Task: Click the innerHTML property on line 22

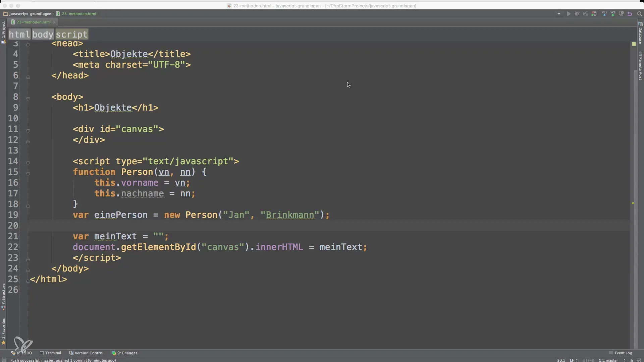Action: coord(279,247)
